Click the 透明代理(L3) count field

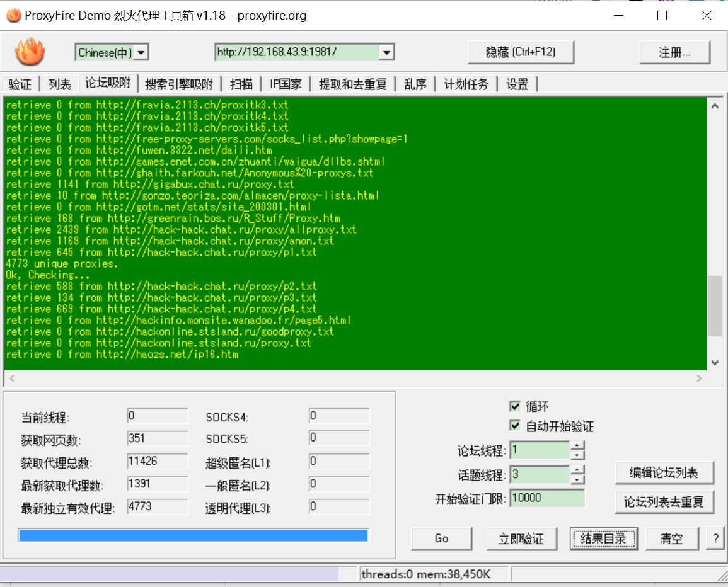click(339, 507)
